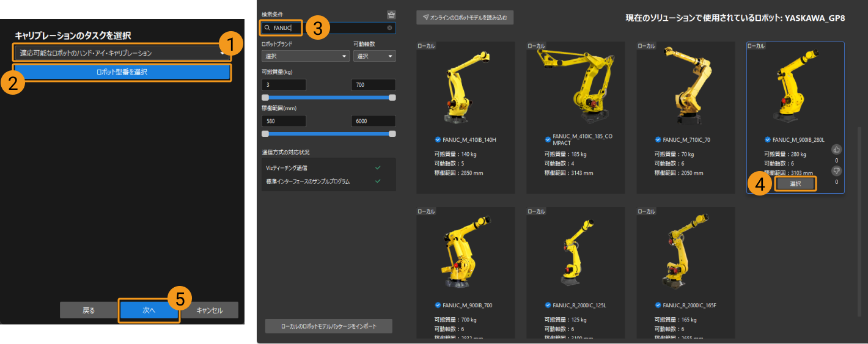Click the maximum payload field showing 700
868x344 pixels.
coord(373,85)
